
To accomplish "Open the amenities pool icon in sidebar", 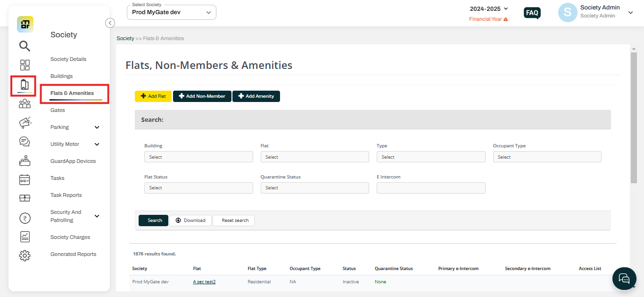I will (x=25, y=161).
